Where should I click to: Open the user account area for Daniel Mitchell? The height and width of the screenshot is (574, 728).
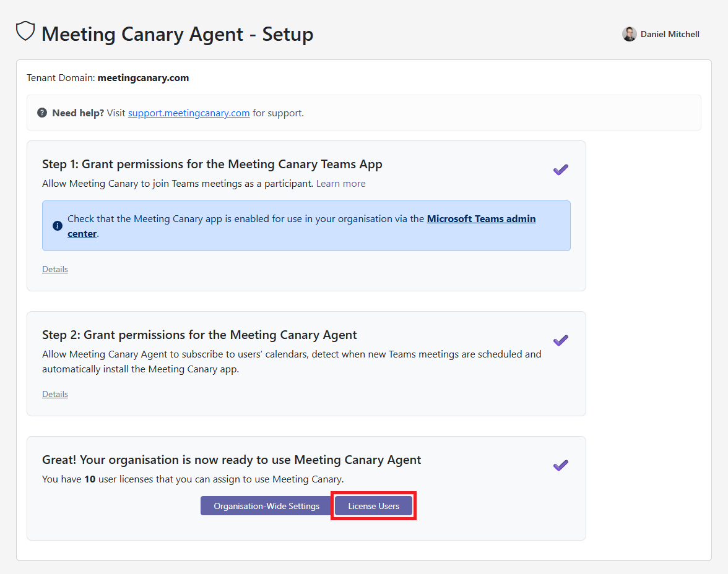point(661,34)
